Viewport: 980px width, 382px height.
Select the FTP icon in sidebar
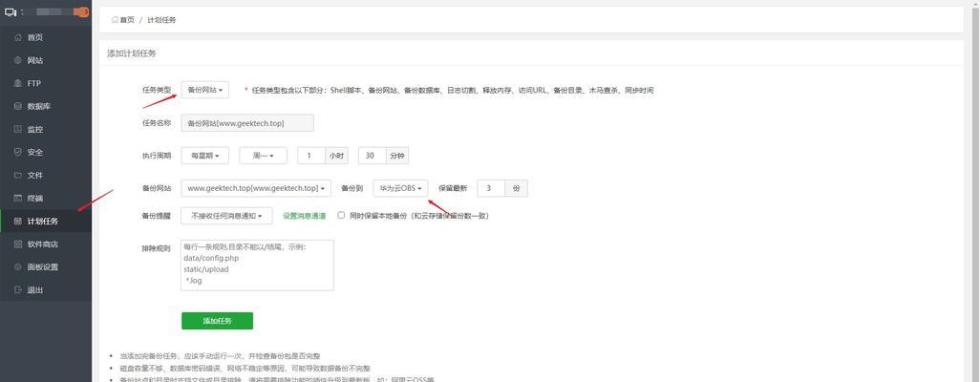17,83
